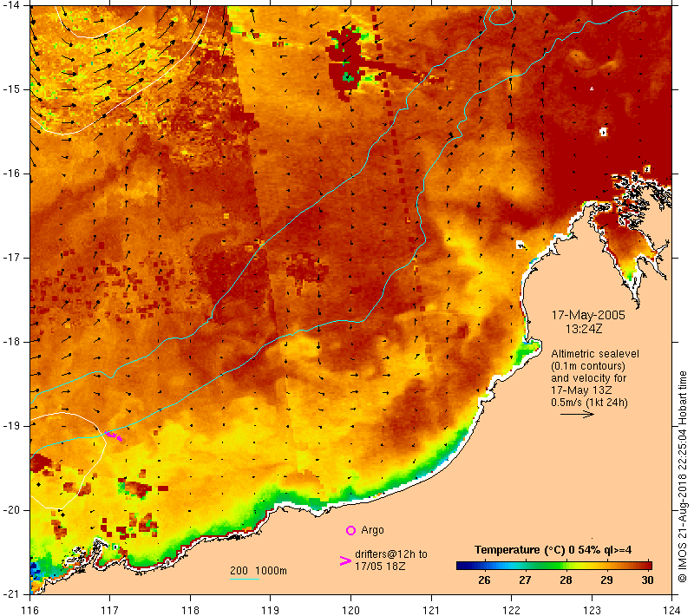
Task: Click the magenta drifters arrowhead legend icon
Action: (x=345, y=560)
